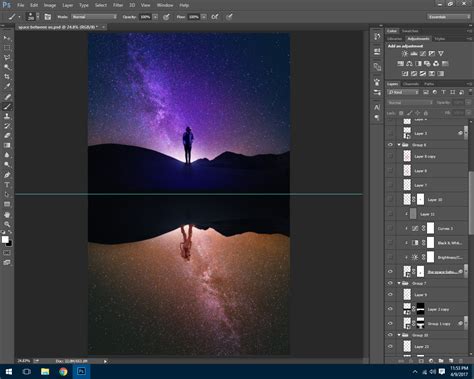Click the background color swatch
Viewport: 474px width, 379px height.
pos(9,243)
